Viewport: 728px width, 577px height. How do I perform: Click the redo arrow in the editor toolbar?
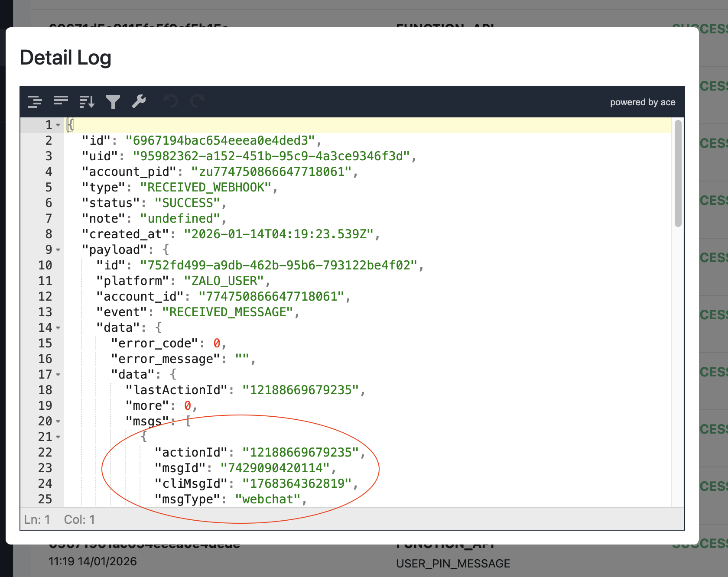coord(198,102)
